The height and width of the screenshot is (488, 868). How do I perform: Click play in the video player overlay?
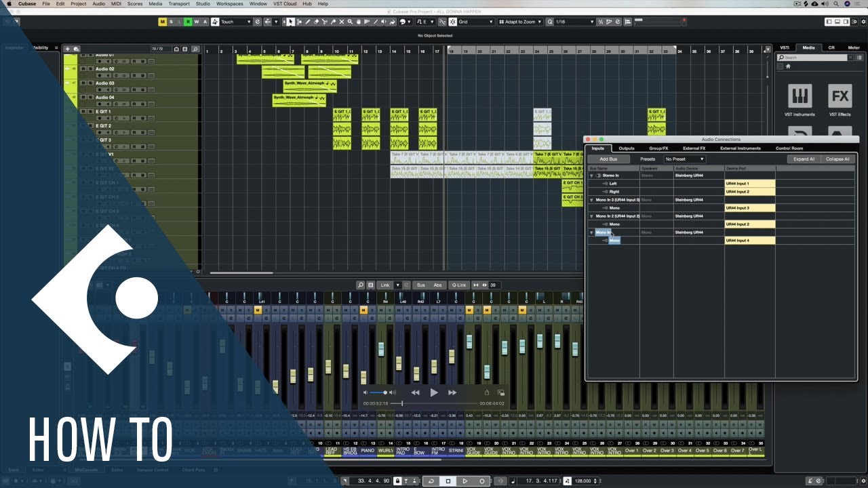coord(434,392)
